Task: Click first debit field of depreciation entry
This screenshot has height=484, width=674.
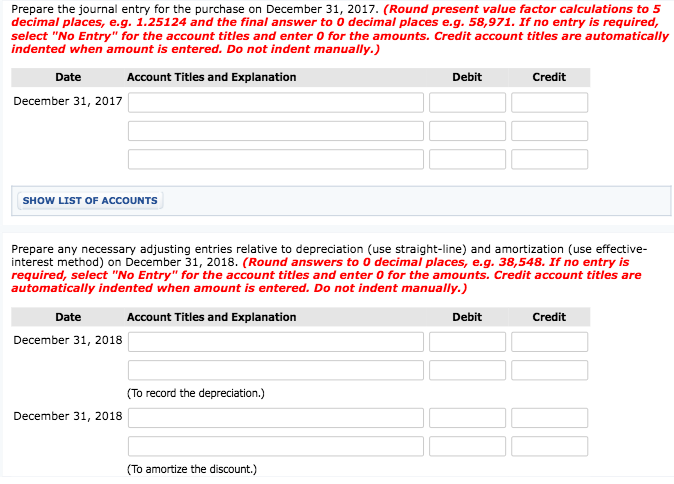Action: pos(467,342)
